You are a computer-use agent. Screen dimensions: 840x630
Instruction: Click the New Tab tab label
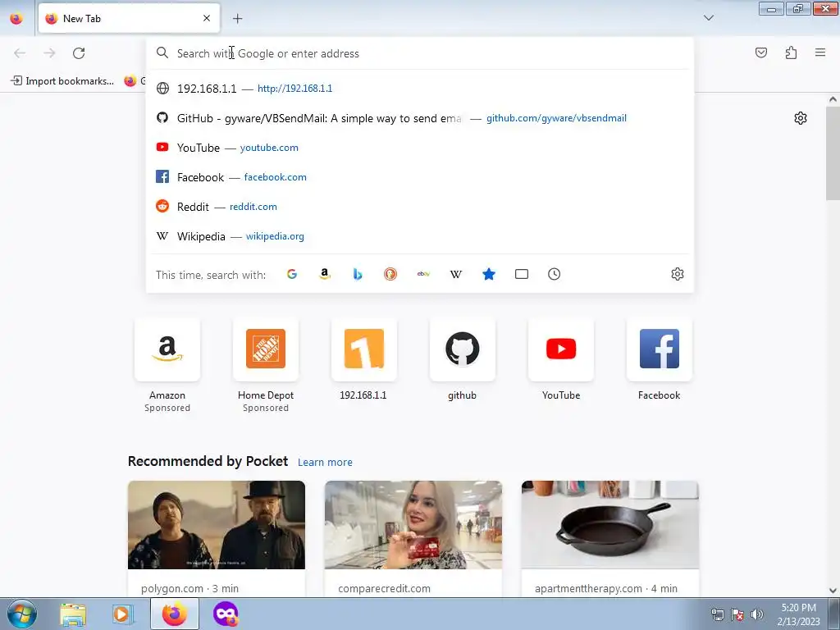coord(81,19)
